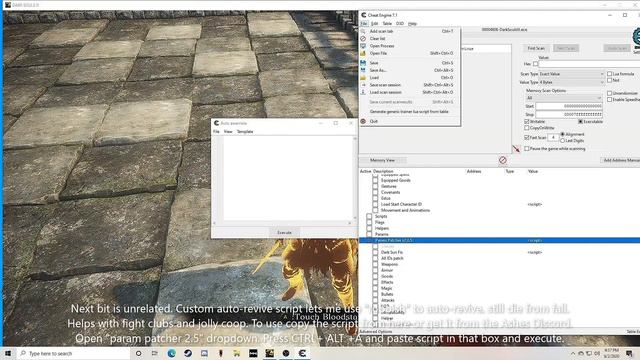Click the Load folder icon
640x360 pixels.
tap(363, 78)
